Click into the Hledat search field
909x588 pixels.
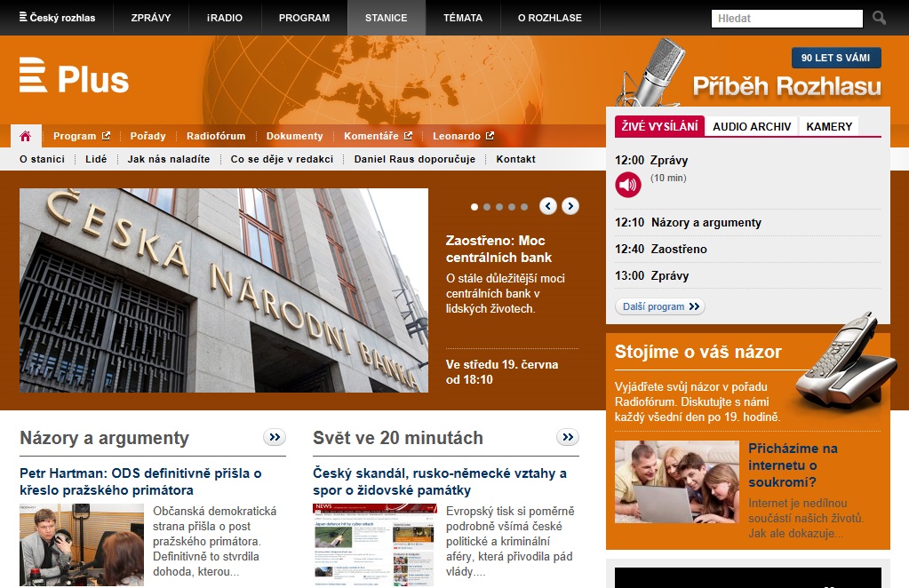[786, 18]
